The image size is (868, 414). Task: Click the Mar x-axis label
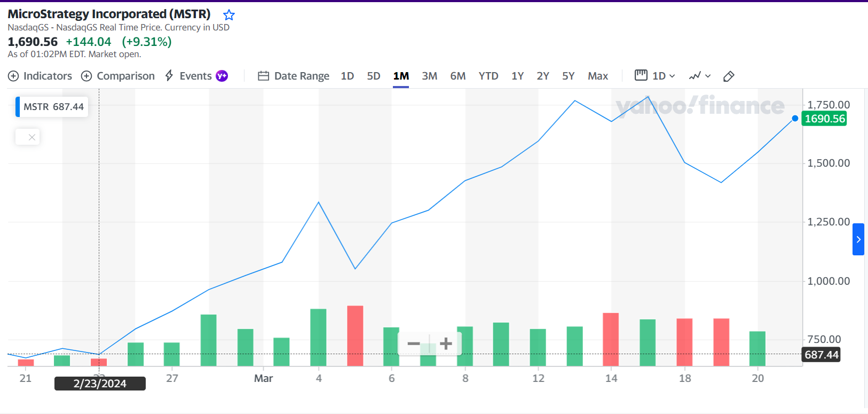coord(263,378)
